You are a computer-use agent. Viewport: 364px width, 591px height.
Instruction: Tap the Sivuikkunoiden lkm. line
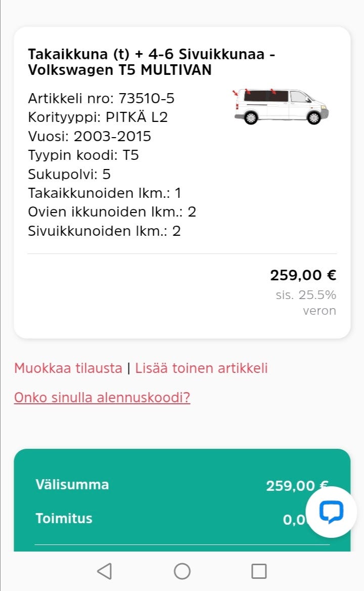(105, 231)
